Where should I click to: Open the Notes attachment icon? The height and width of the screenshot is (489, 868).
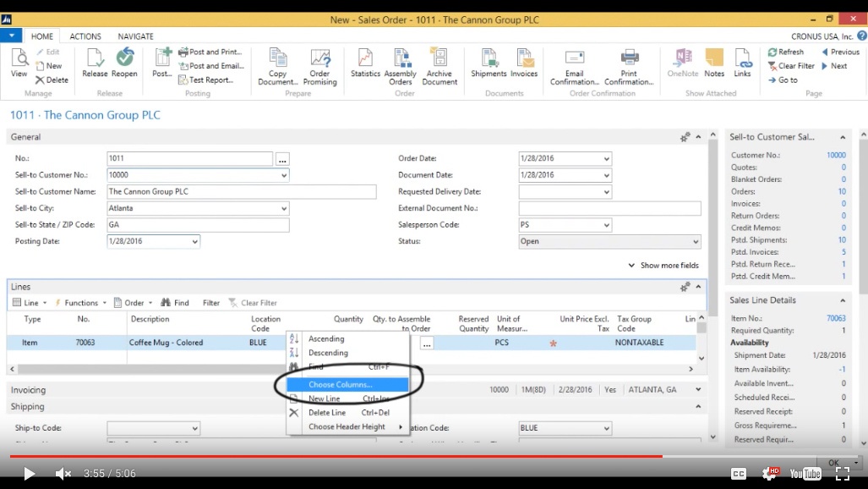point(714,63)
